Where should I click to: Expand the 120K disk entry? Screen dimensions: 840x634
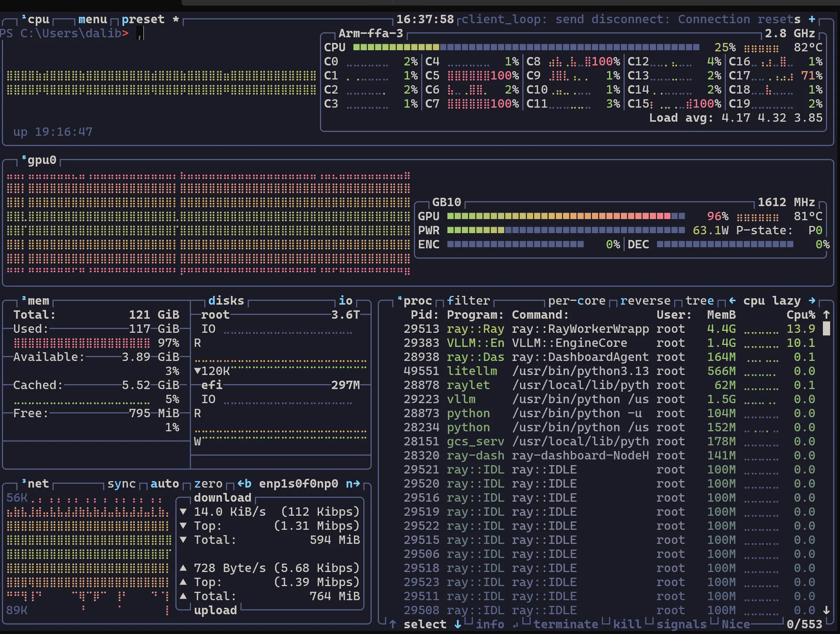tap(197, 371)
